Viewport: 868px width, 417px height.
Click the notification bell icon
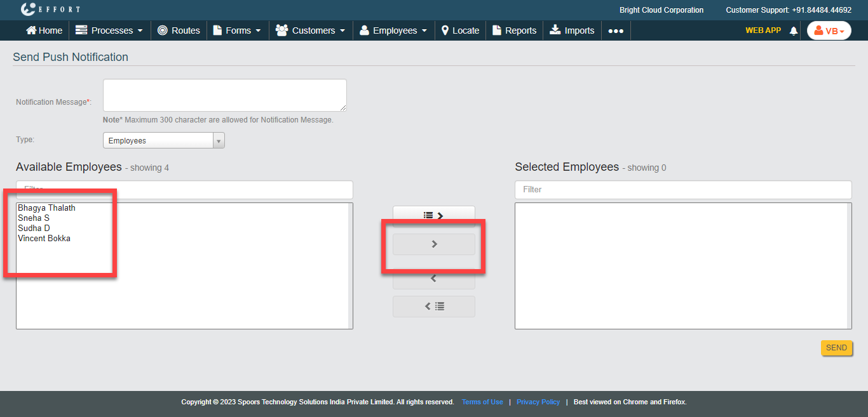point(793,31)
